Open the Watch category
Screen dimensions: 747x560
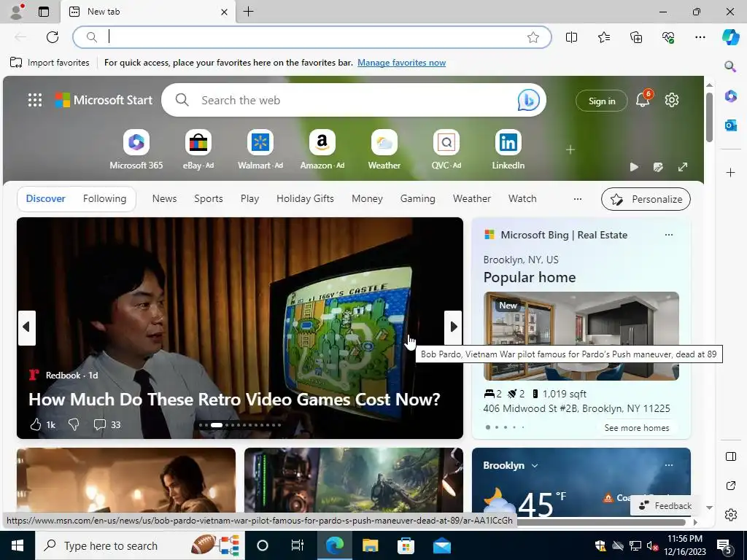coord(522,198)
